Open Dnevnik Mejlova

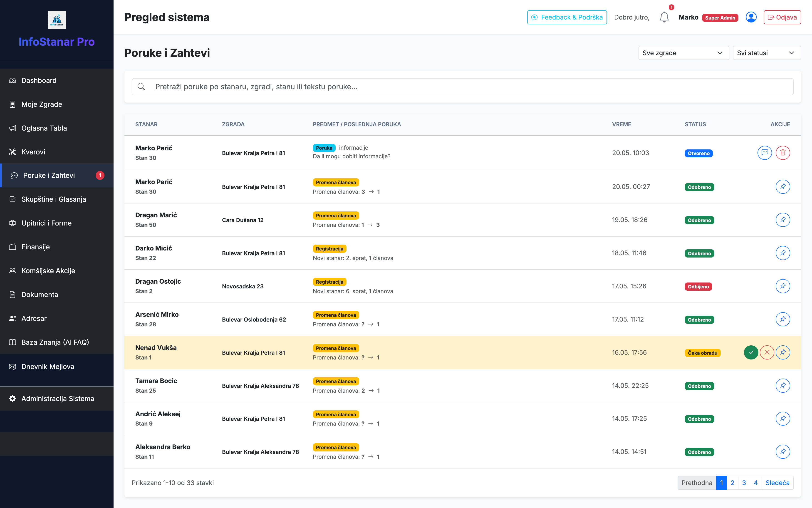(x=57, y=367)
